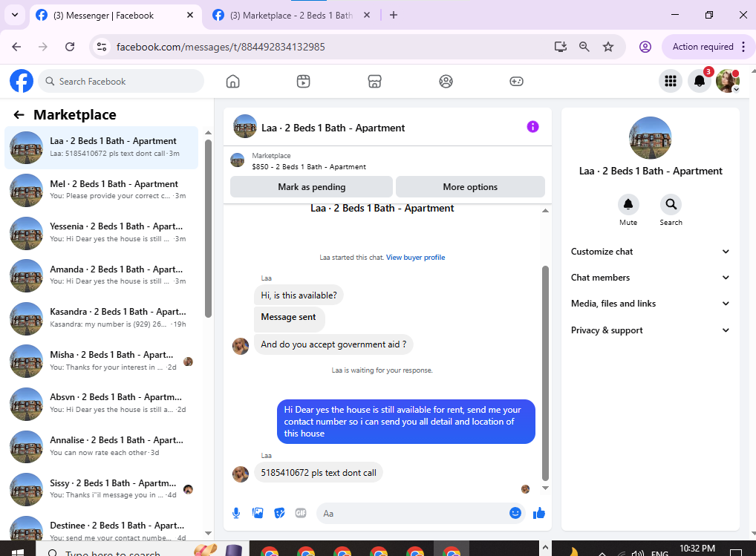
Task: Expand Privacy & support section
Action: [x=650, y=330]
